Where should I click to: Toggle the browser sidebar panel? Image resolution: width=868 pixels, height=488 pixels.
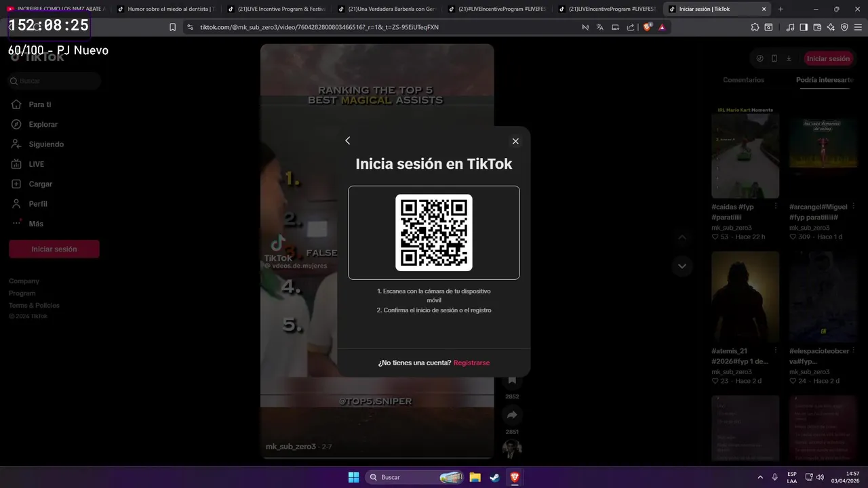click(x=804, y=27)
